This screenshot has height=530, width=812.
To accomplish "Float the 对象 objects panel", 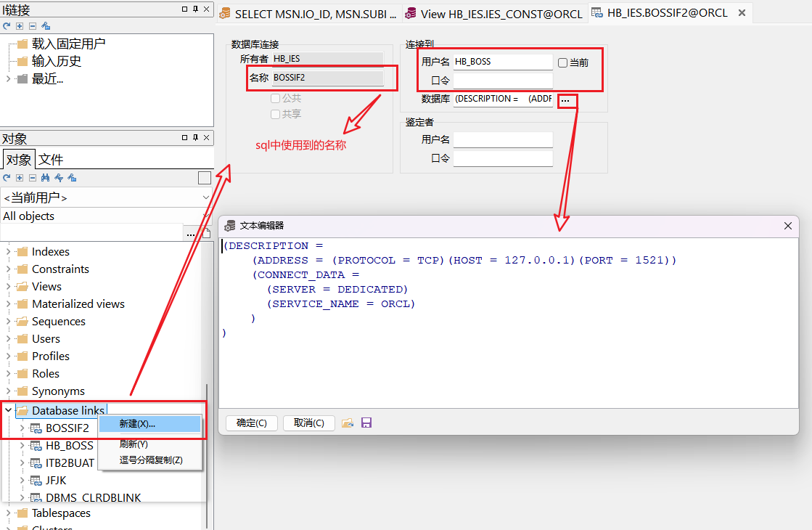I will point(184,137).
